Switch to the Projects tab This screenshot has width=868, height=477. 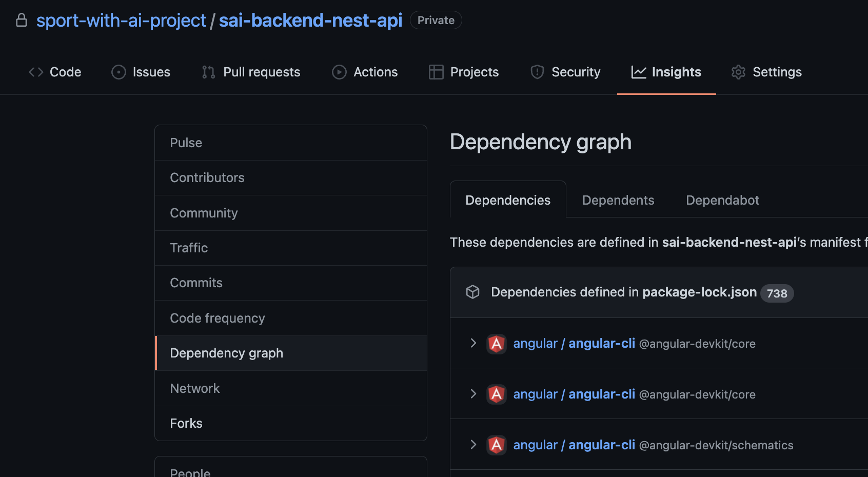click(464, 72)
